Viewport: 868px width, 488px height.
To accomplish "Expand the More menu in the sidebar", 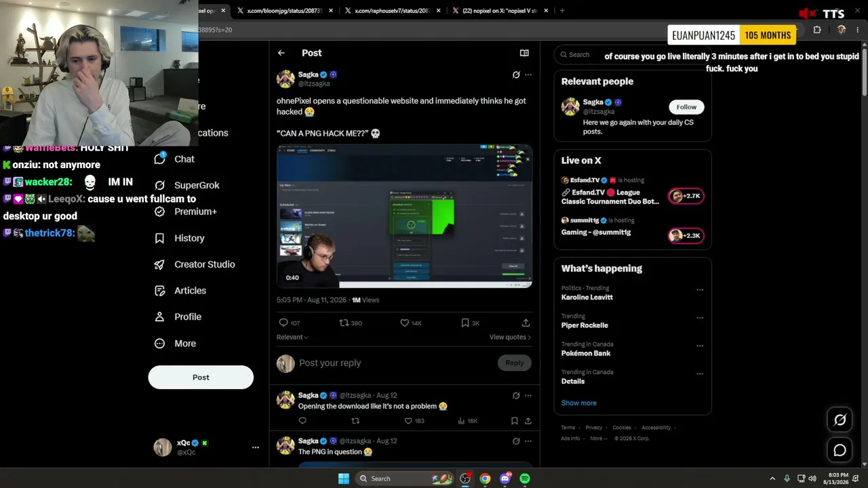I will pyautogui.click(x=175, y=344).
